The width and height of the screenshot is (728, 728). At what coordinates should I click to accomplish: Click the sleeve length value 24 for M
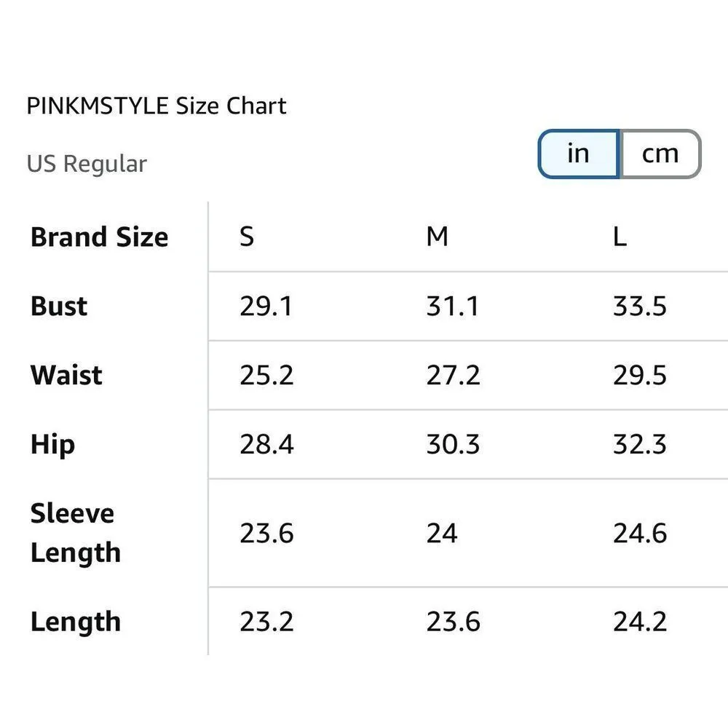tap(442, 534)
